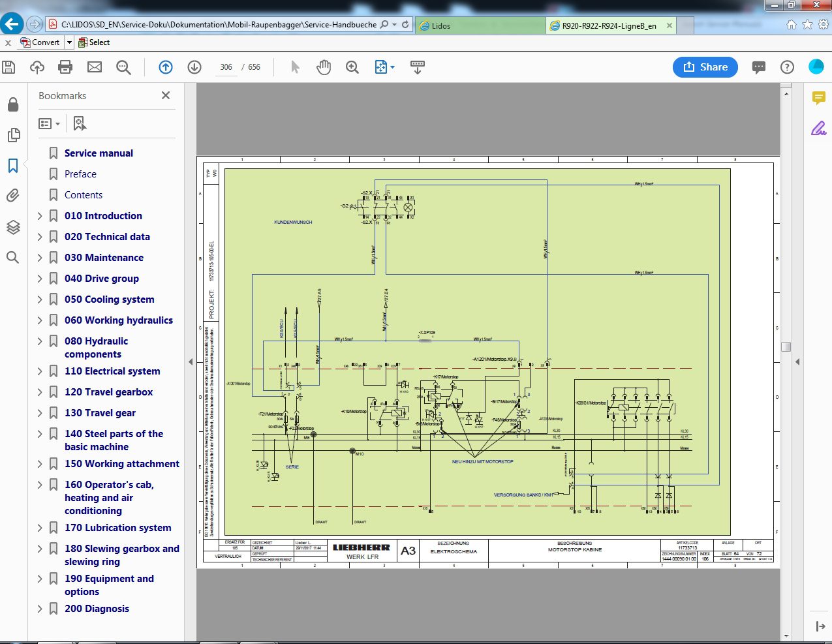Viewport: 832px width, 644px height.
Task: Zoom in with the plus magnifier
Action: click(x=352, y=67)
